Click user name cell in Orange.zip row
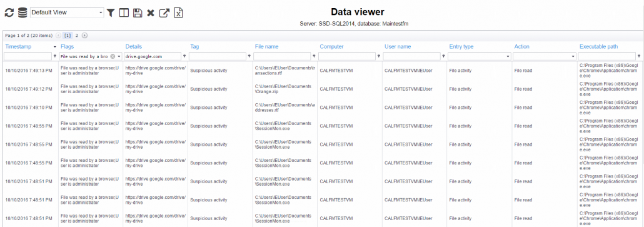The width and height of the screenshot is (644, 227). coord(408,89)
